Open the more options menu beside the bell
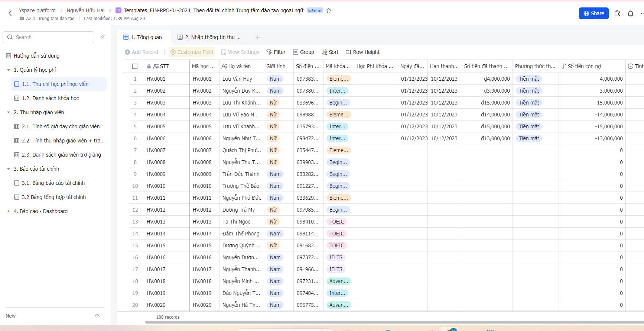The height and width of the screenshot is (331, 644). [x=642, y=13]
